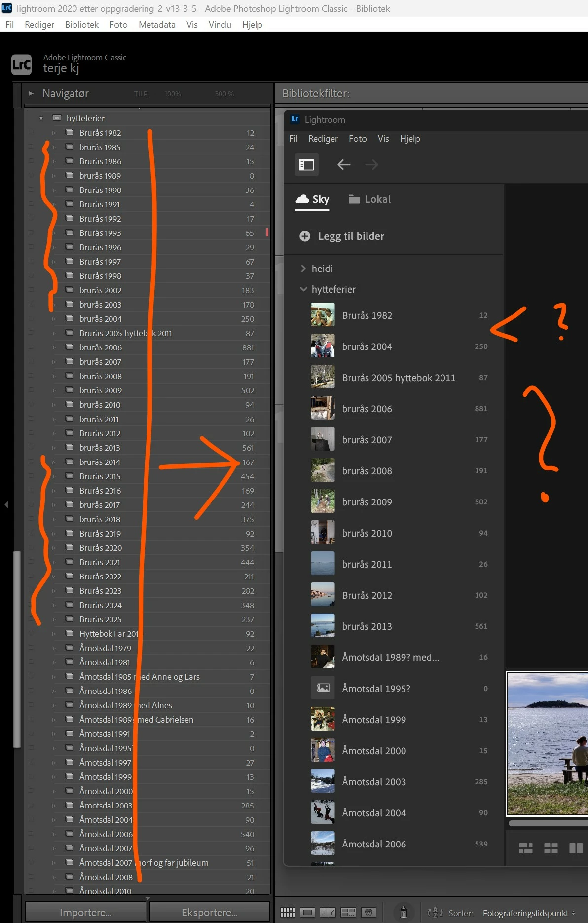The height and width of the screenshot is (923, 588).
Task: Select the Painter spray can tool
Action: pyautogui.click(x=404, y=912)
